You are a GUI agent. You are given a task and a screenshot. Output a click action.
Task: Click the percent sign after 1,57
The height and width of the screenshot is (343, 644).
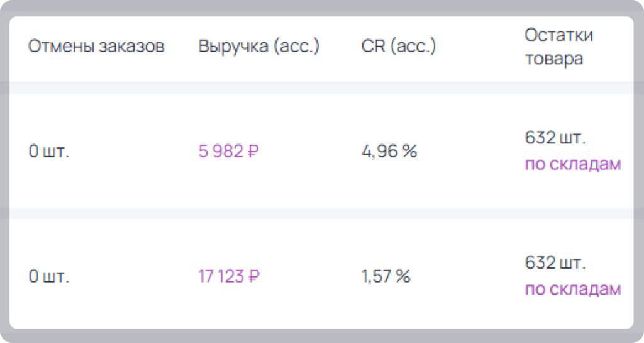(403, 276)
